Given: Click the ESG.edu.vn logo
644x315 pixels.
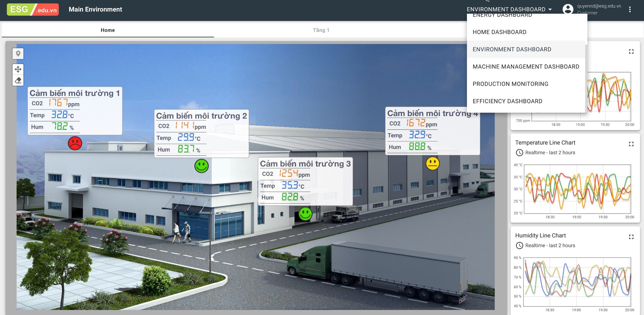Looking at the screenshot, I should (x=33, y=10).
